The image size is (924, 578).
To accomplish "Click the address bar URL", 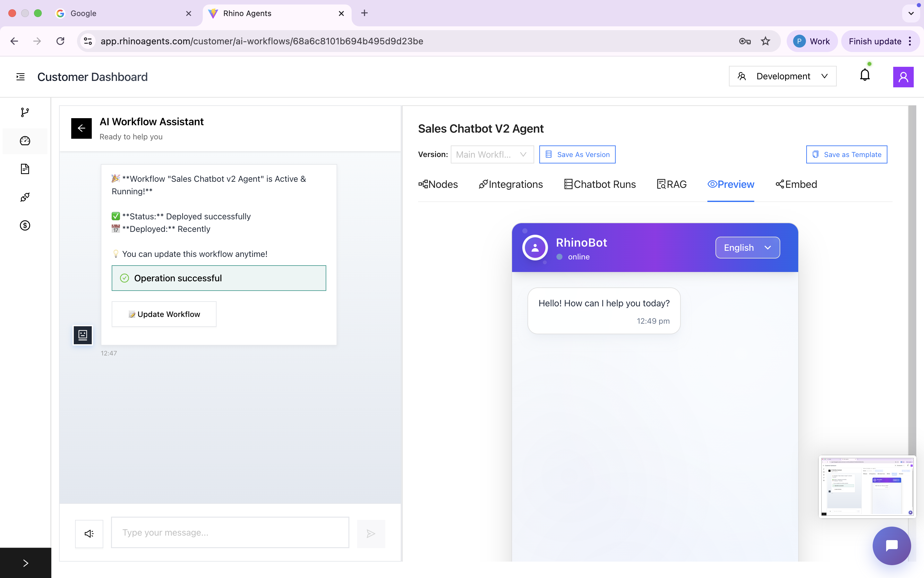I will [x=262, y=41].
